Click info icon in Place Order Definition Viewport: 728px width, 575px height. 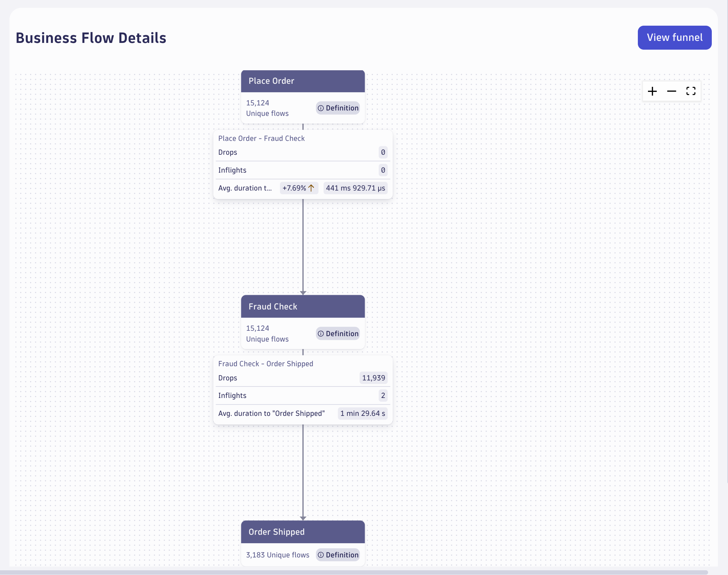[321, 108]
